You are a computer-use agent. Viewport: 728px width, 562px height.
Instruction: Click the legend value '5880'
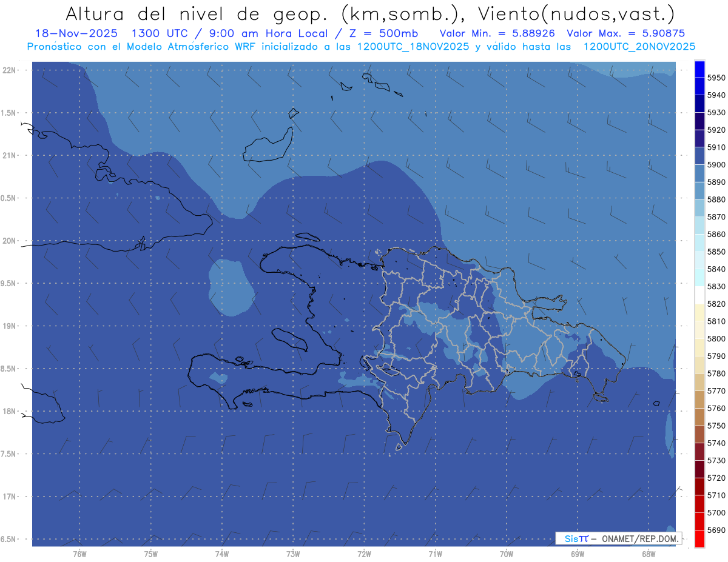[x=716, y=199]
